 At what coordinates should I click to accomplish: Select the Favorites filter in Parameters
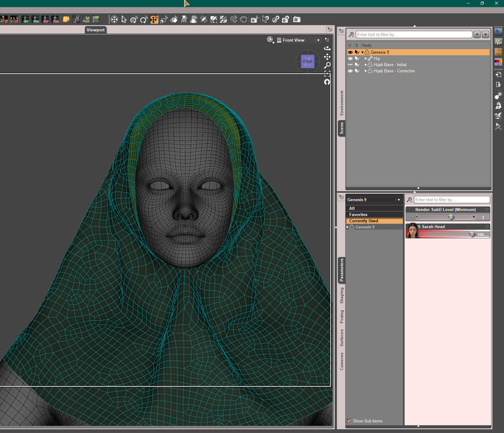pos(358,215)
